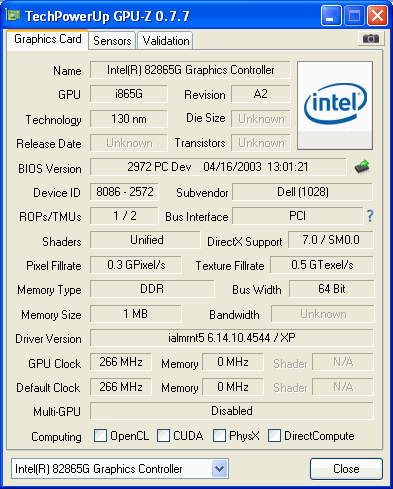Click the Multi-GPU Disabled field
Viewport: 393px width, 489px height.
coord(232,411)
